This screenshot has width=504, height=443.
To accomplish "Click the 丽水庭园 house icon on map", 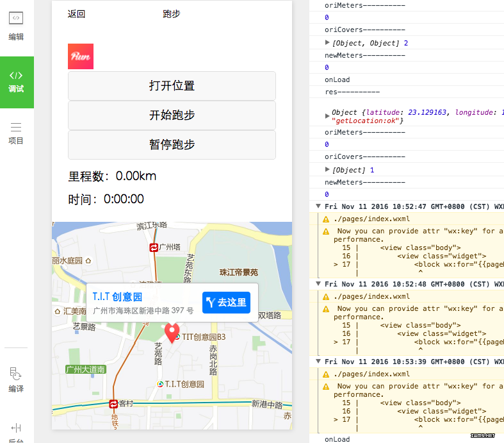I will click(88, 260).
